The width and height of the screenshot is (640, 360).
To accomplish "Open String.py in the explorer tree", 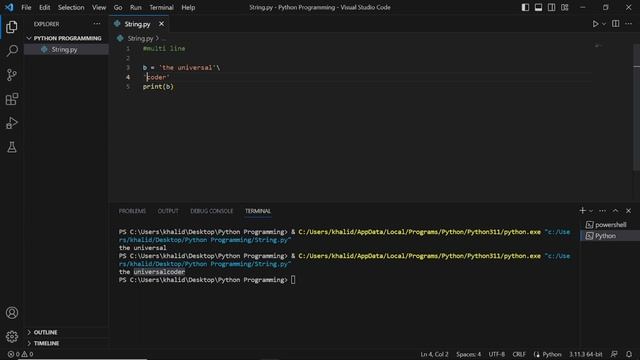I will 64,49.
